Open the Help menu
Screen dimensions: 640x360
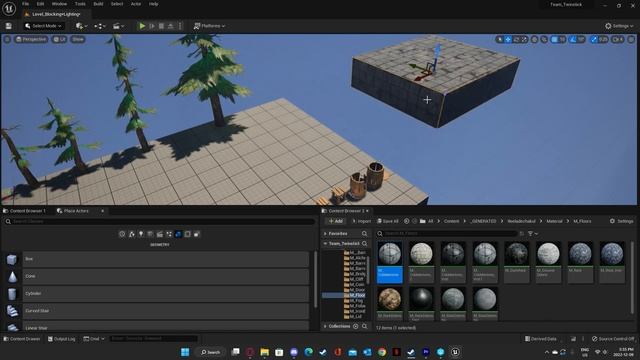[x=153, y=4]
